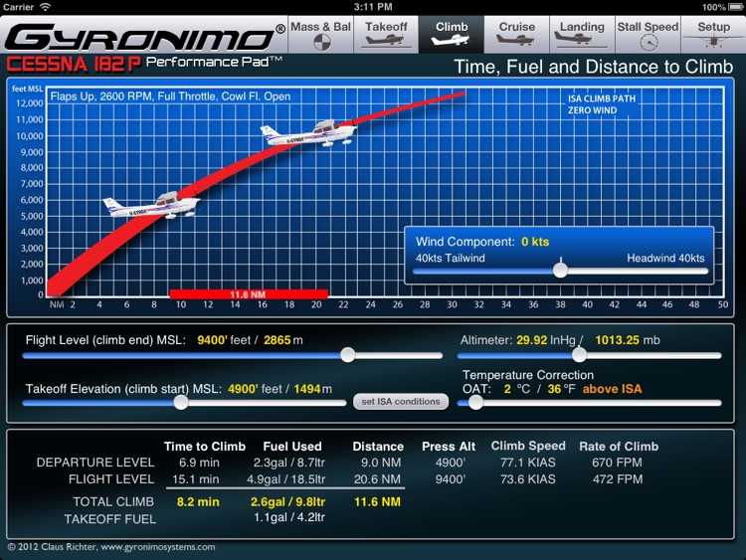This screenshot has width=746, height=560.
Task: Click the 670 FPM rate of climb
Action: pyautogui.click(x=617, y=463)
